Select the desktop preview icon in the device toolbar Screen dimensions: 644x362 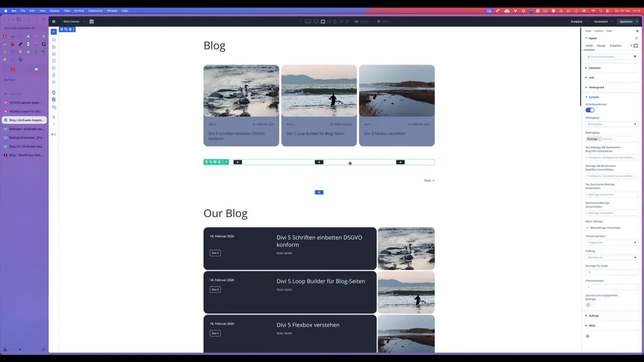point(308,22)
